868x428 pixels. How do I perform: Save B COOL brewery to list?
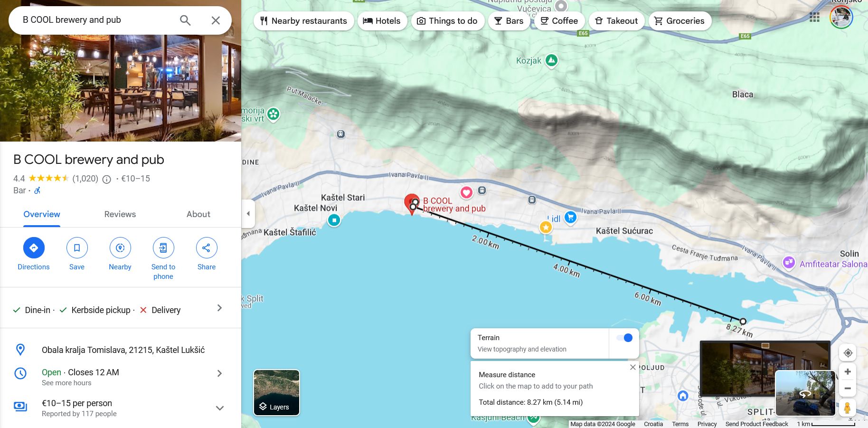[77, 248]
